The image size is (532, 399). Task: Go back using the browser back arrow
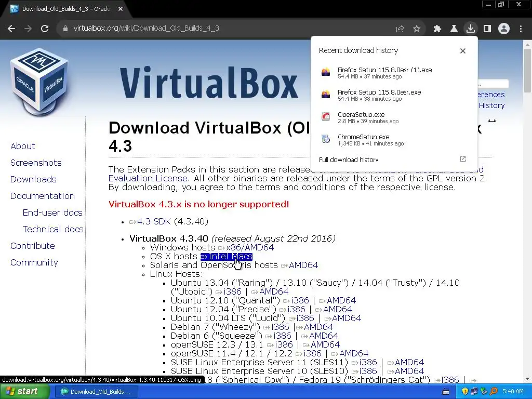tap(11, 29)
